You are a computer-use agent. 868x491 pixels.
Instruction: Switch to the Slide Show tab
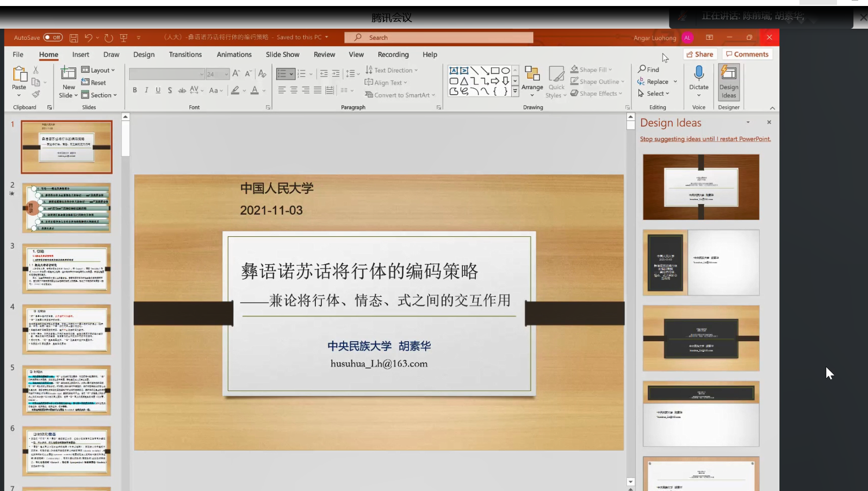click(282, 54)
